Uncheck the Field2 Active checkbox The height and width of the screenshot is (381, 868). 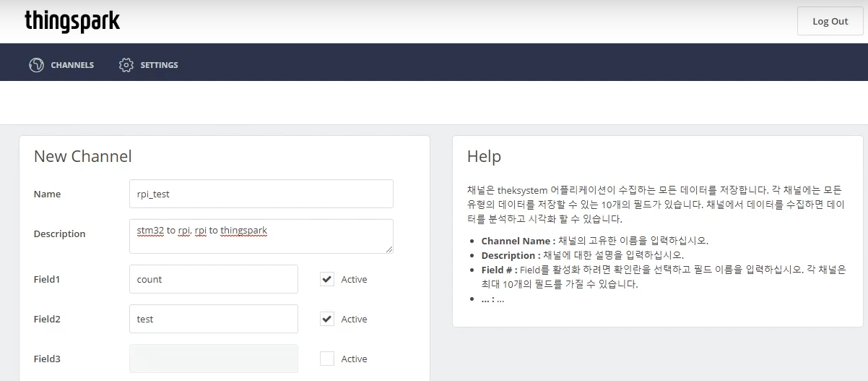point(327,319)
